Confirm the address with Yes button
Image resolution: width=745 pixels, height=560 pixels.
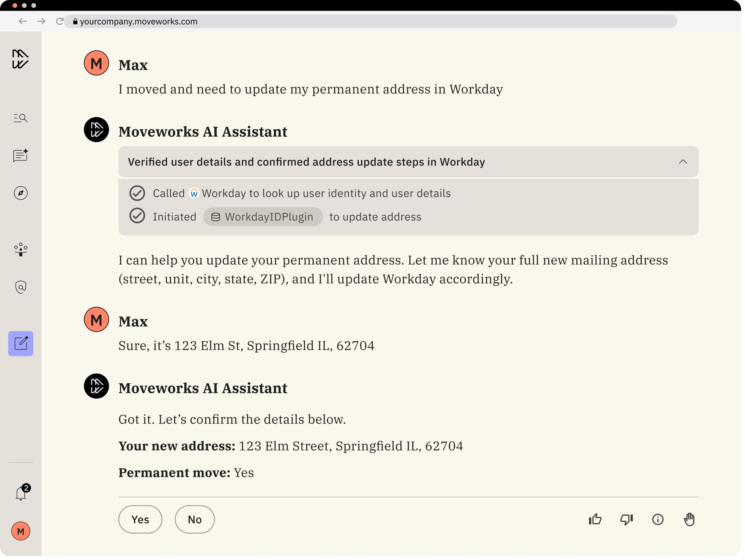coord(140,520)
